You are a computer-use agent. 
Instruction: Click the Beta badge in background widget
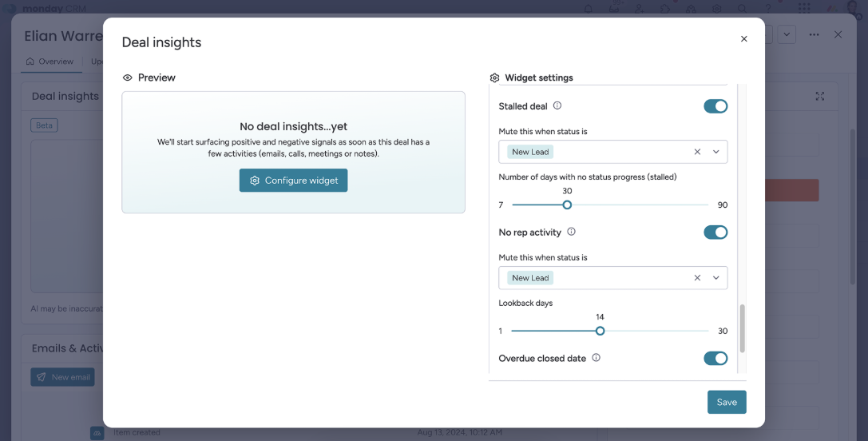44,125
